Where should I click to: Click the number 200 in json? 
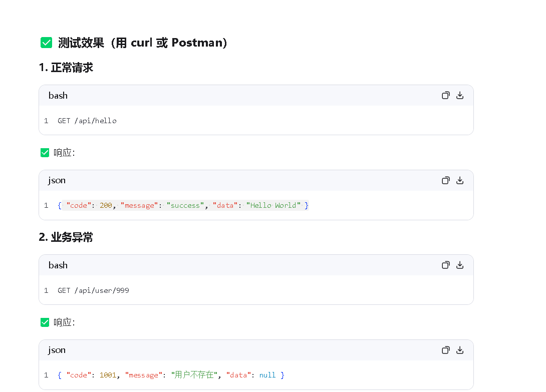(x=106, y=205)
